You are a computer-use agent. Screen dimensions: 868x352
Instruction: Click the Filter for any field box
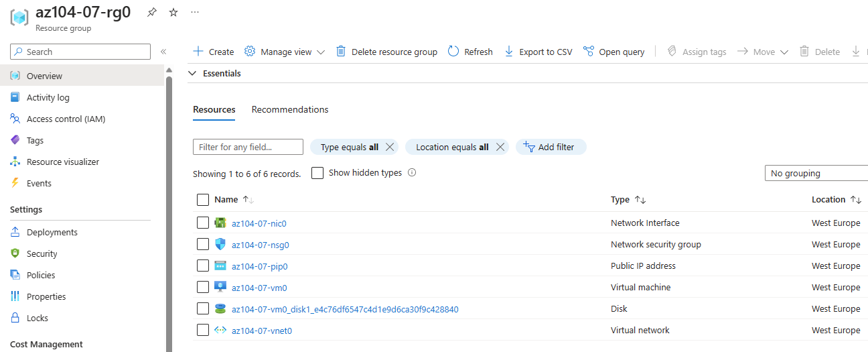point(248,147)
